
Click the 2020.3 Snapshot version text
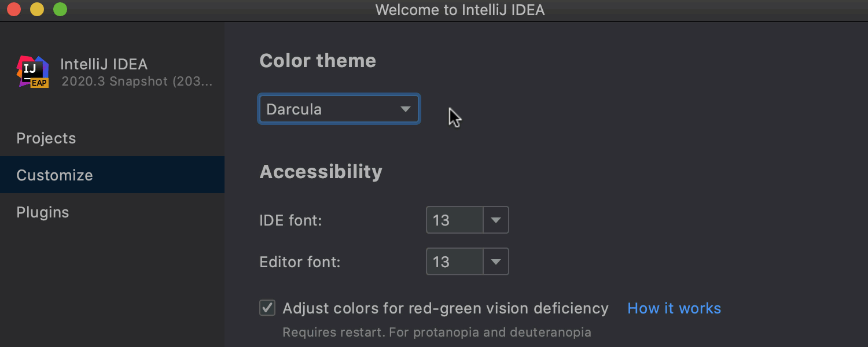pos(137,81)
